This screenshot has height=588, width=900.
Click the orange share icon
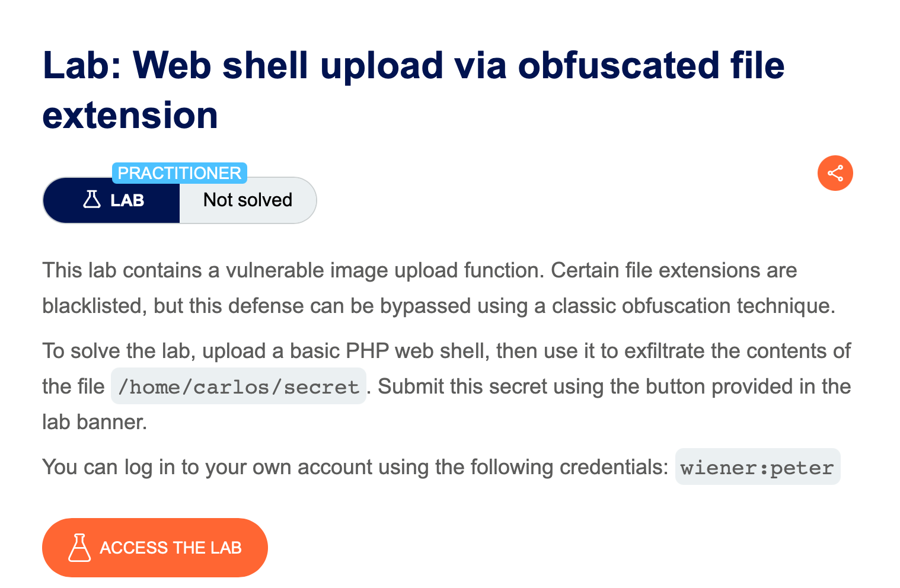pos(835,173)
